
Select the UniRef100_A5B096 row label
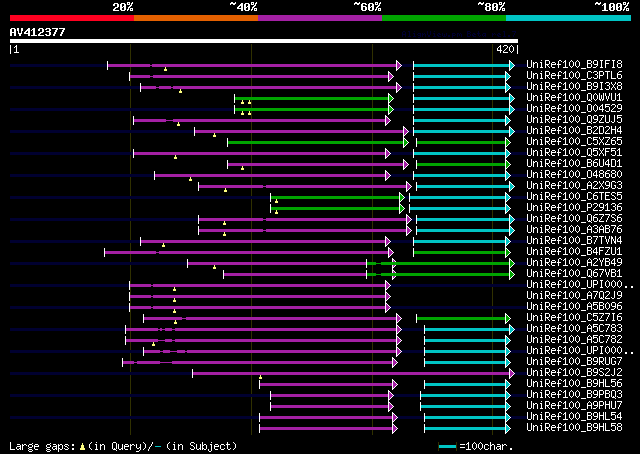pos(574,307)
